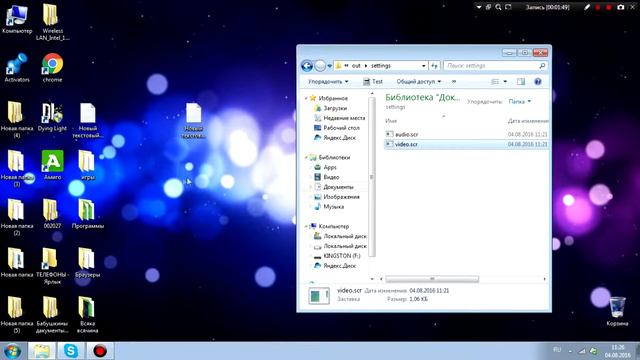Screen dimensions: 640x360
Task: Select the Амиго desktop shortcut
Action: [x=52, y=165]
